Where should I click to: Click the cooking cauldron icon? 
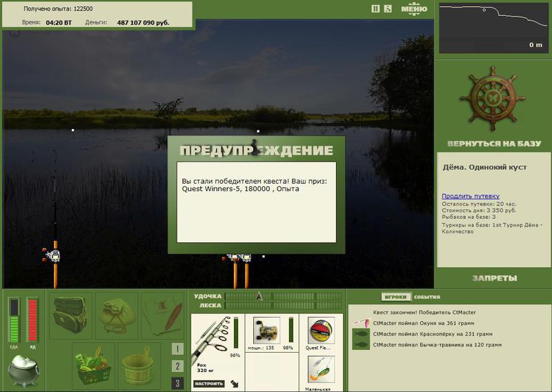pyautogui.click(x=23, y=371)
